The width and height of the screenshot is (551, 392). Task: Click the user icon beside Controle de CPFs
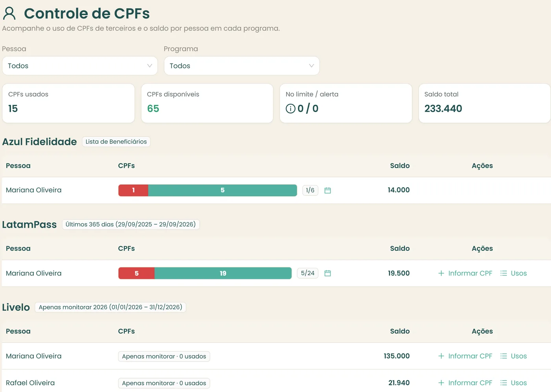point(9,13)
